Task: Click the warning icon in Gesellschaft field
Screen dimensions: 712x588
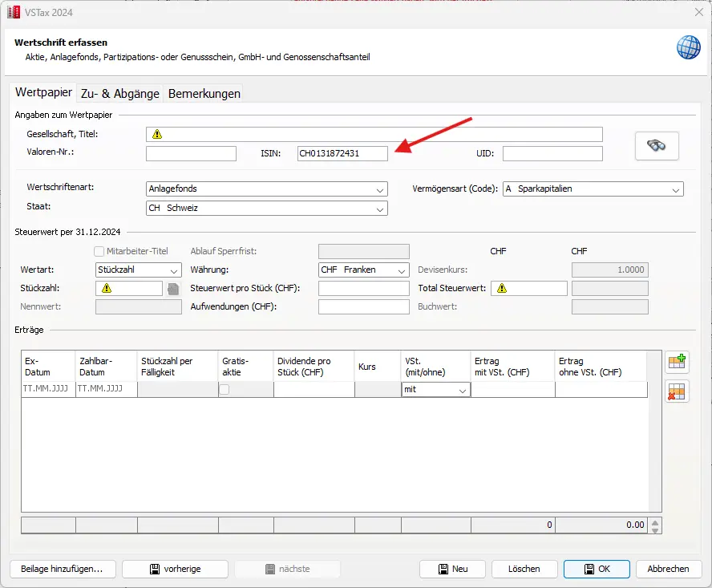Action: click(158, 135)
